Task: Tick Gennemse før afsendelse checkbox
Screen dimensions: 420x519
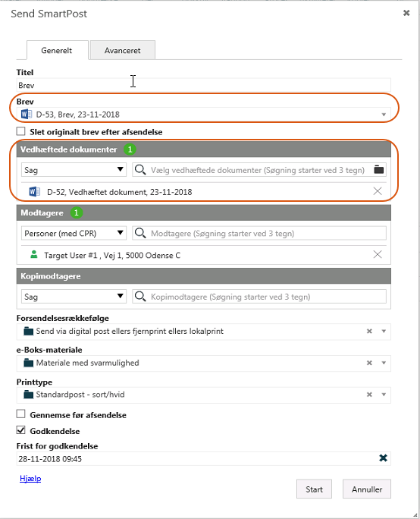Action: (20, 414)
